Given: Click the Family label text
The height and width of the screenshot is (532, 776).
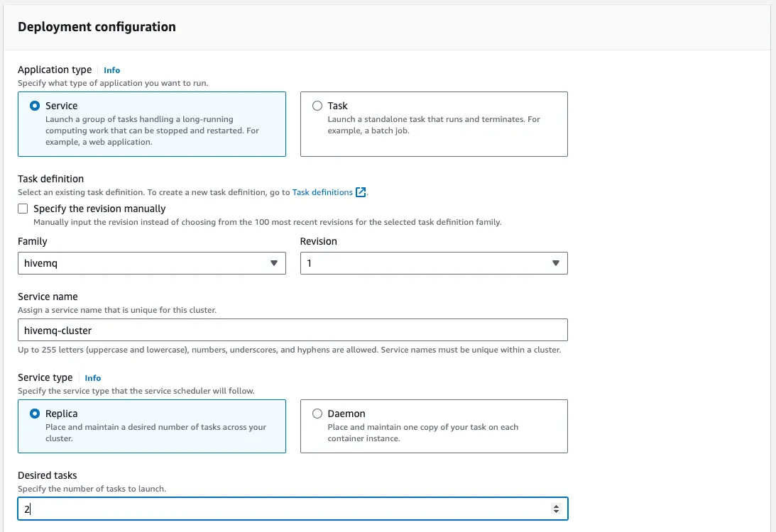Looking at the screenshot, I should [x=33, y=241].
